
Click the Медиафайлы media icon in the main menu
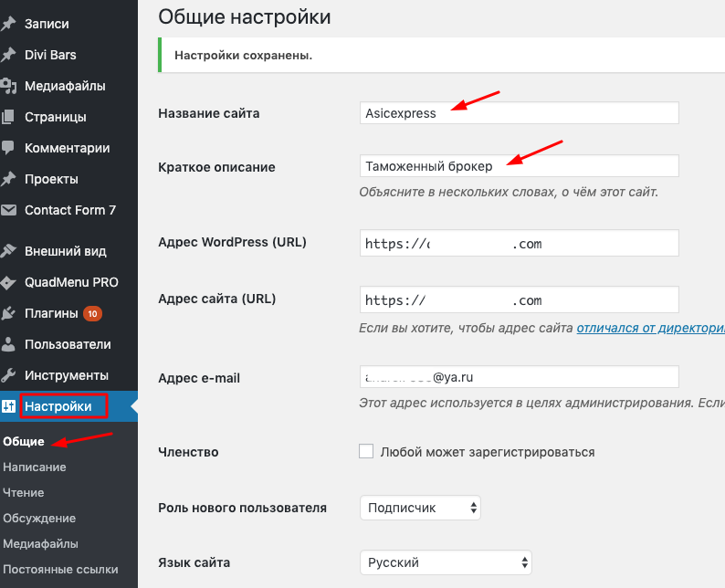[x=8, y=86]
